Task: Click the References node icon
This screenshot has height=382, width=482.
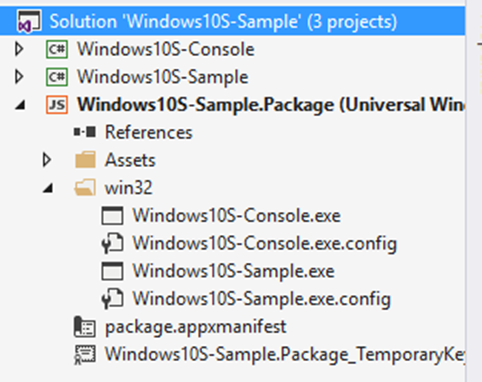Action: pyautogui.click(x=85, y=132)
